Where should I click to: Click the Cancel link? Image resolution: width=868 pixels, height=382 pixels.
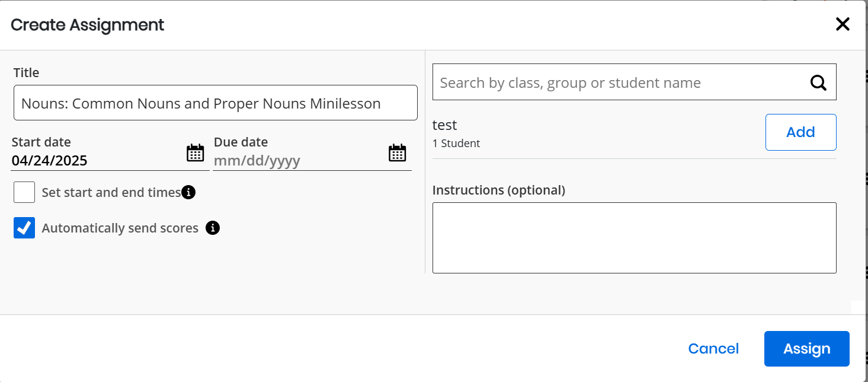tap(713, 349)
